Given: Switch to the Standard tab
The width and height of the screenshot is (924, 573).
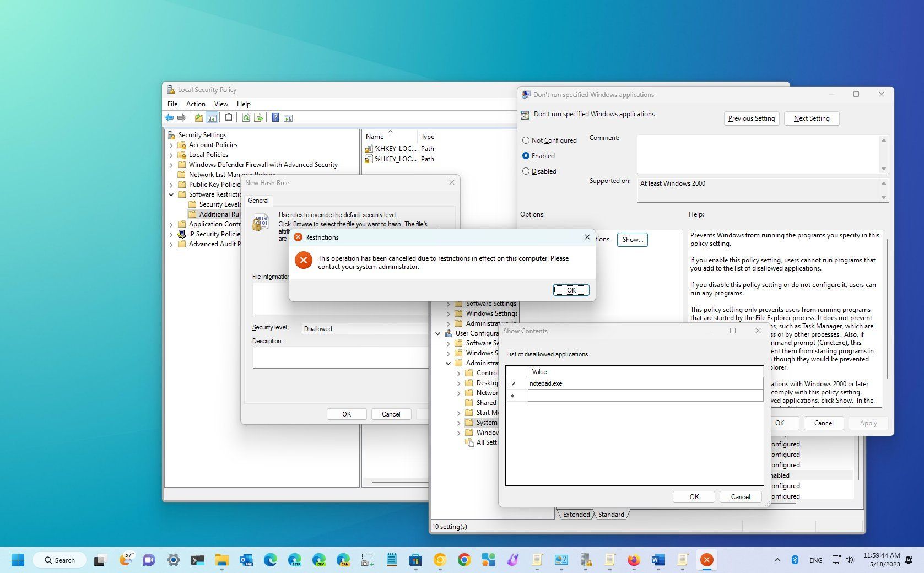Looking at the screenshot, I should pyautogui.click(x=610, y=514).
